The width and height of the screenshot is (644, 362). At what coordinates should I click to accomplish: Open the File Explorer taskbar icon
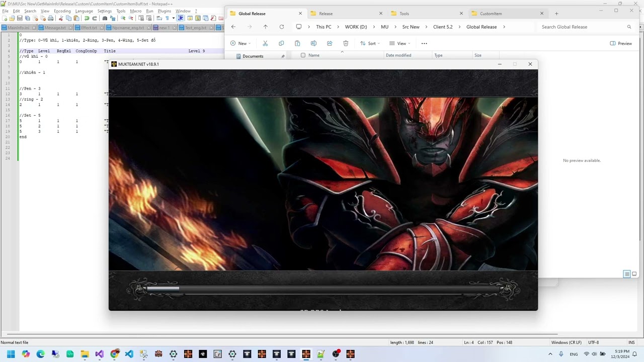tap(85, 354)
